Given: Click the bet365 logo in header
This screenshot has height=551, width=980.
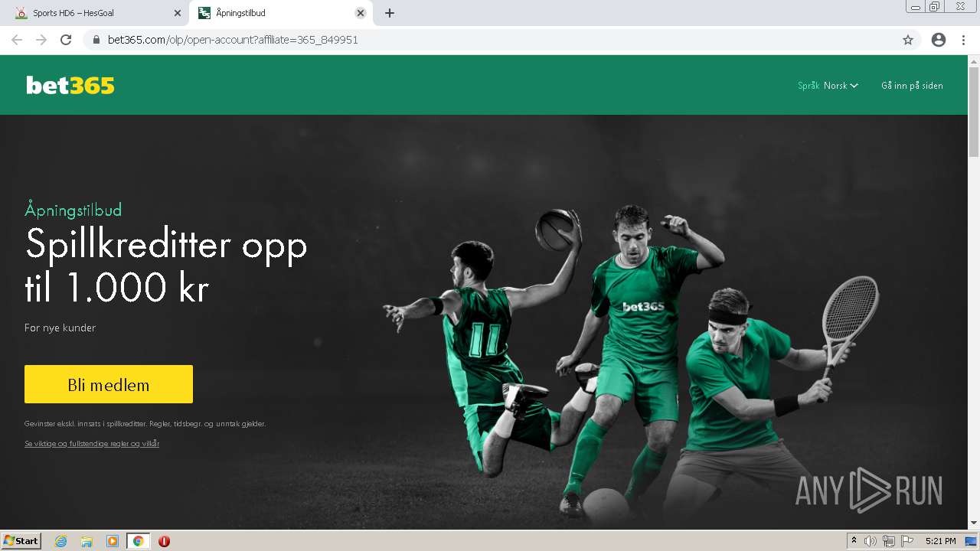Looking at the screenshot, I should pyautogui.click(x=70, y=86).
